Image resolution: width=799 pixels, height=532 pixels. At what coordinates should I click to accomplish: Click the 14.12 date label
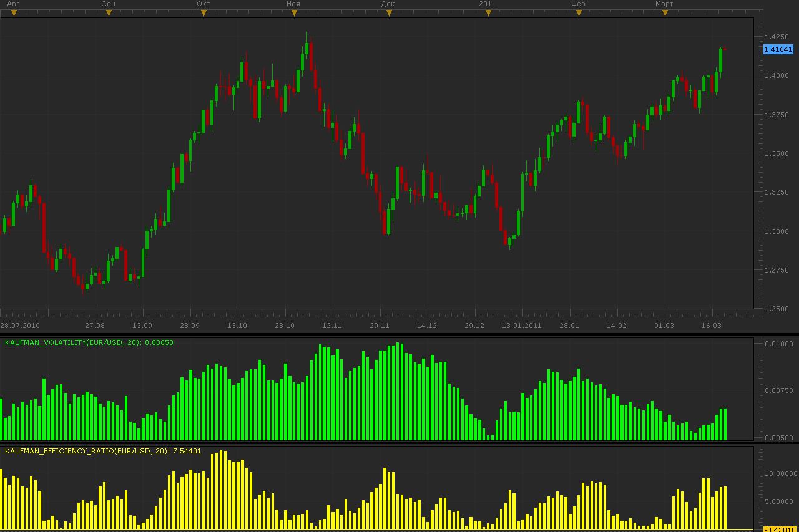(427, 326)
